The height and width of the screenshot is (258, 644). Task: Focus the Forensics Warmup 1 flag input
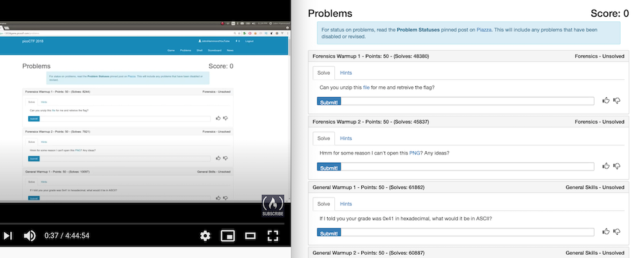468,101
